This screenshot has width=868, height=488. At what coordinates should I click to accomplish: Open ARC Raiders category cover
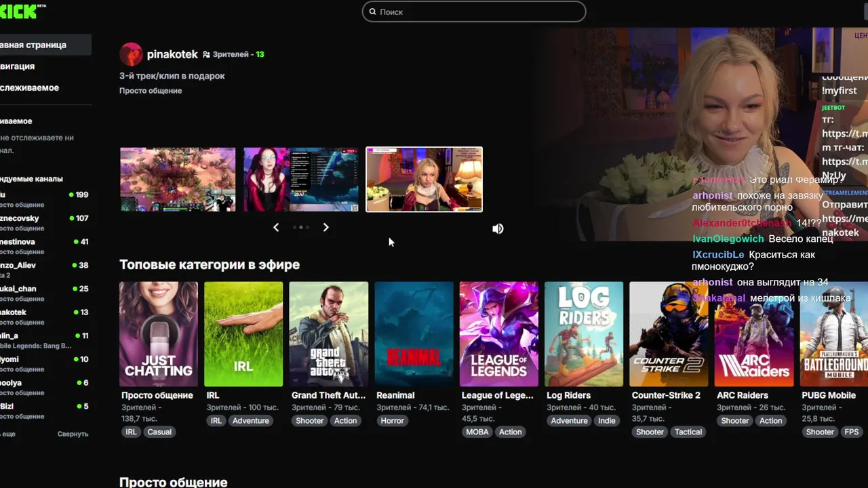point(754,334)
